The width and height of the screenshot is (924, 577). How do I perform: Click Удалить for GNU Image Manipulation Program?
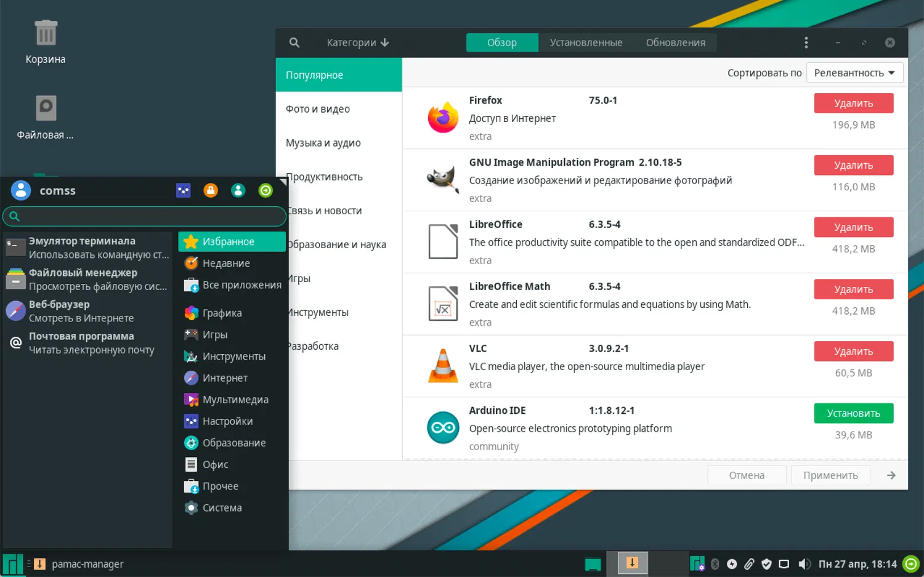point(853,165)
